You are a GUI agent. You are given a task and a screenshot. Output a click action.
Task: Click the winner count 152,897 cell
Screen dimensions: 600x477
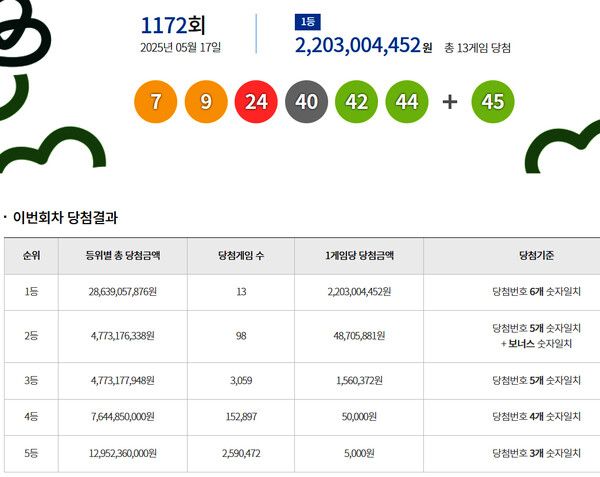[x=241, y=417]
